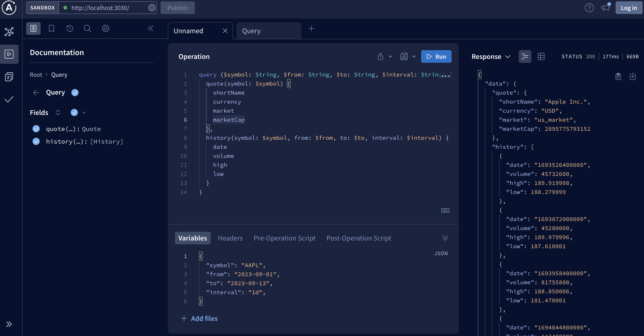This screenshot has height=336, width=644.
Task: Toggle the Query type checkmark
Action: click(75, 93)
